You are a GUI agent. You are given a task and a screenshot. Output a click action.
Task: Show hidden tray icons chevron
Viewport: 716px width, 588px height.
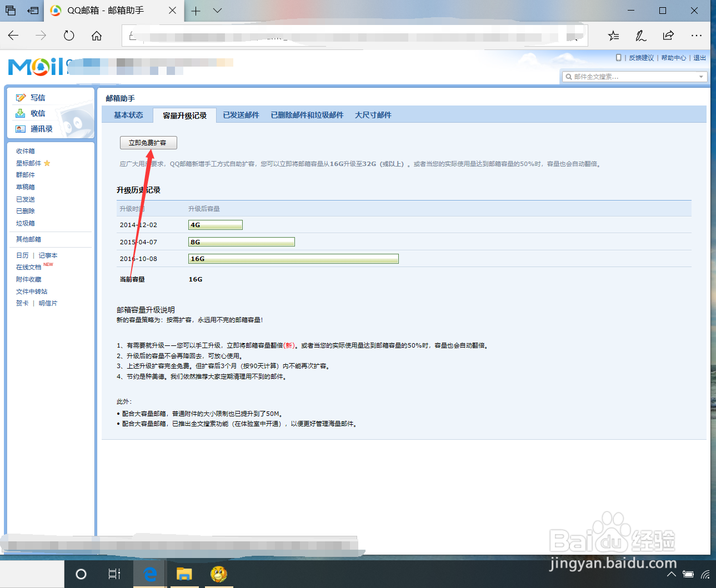tap(671, 574)
